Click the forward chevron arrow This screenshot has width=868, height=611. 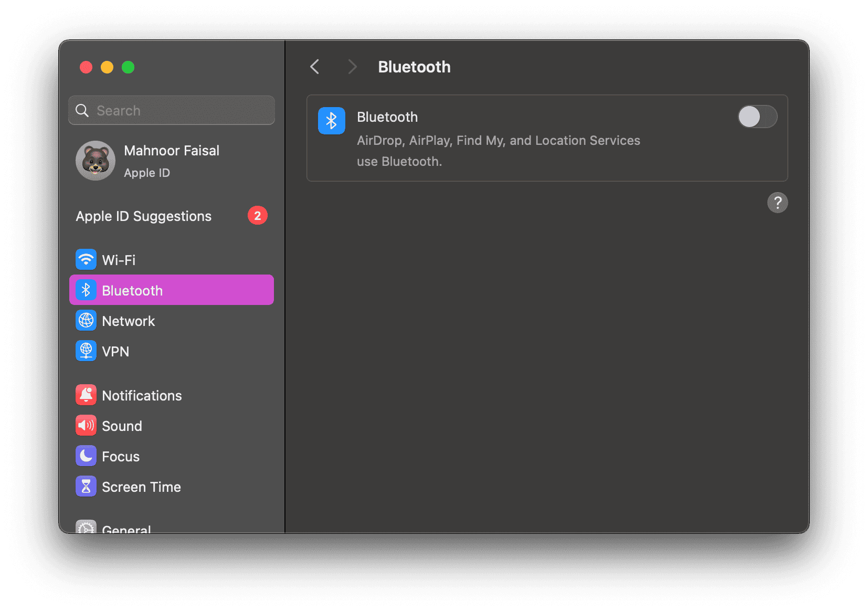(x=352, y=67)
